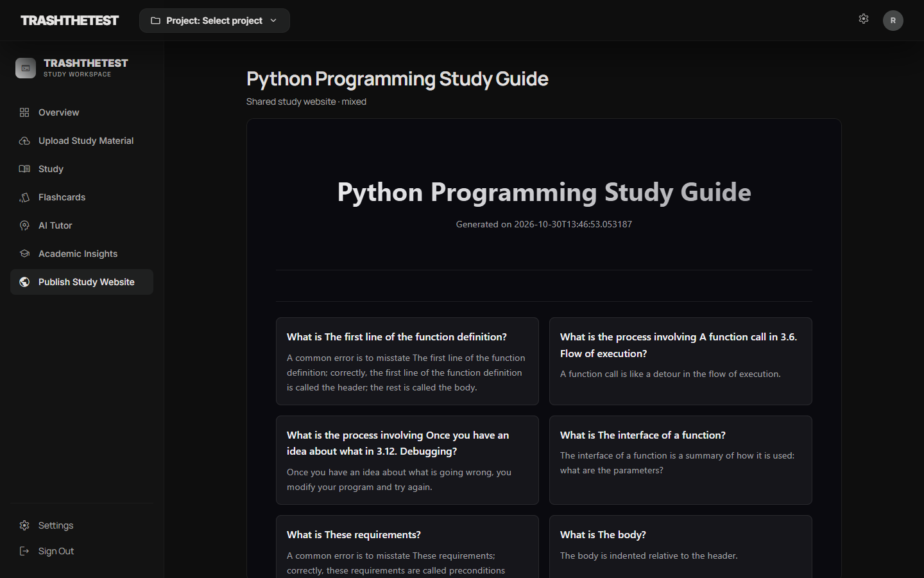Viewport: 924px width, 578px height.
Task: Open settings via top-right gear icon
Action: coord(864,19)
